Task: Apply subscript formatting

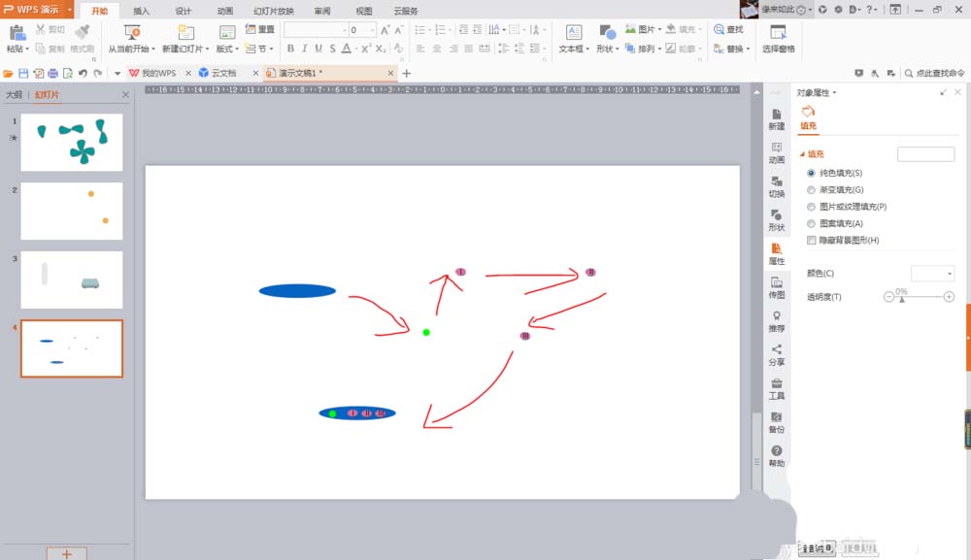Action: pyautogui.click(x=381, y=49)
